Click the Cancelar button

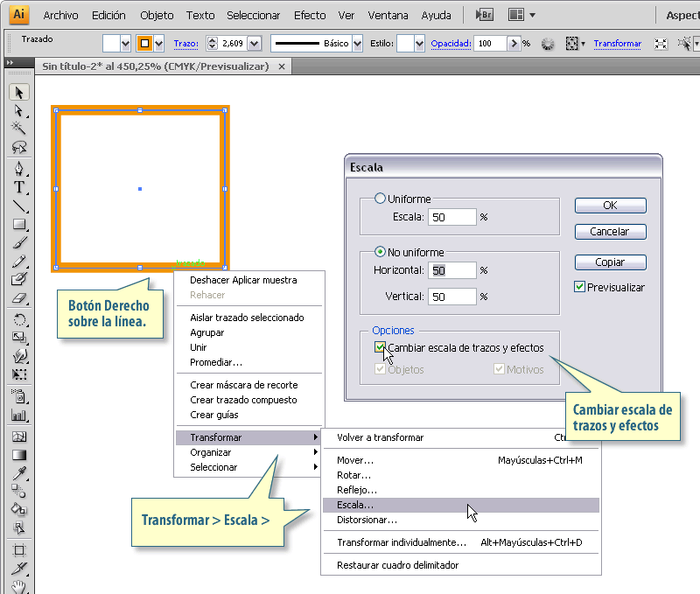610,232
